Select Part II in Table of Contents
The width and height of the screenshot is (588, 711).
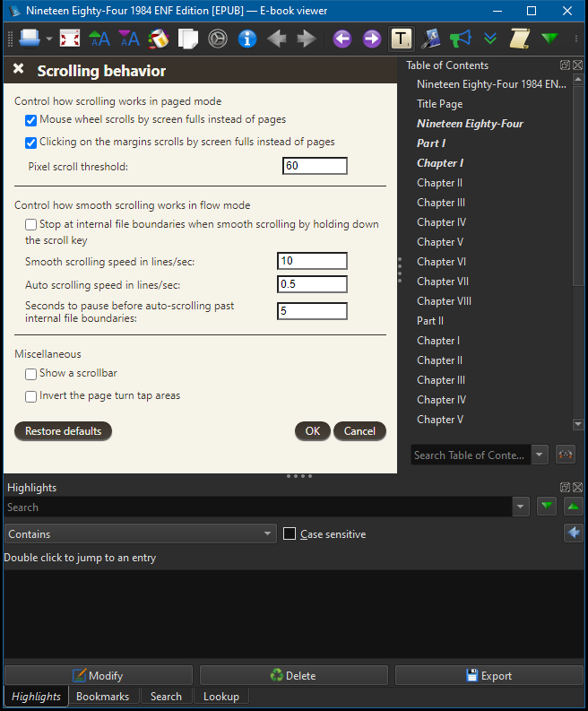click(x=429, y=321)
